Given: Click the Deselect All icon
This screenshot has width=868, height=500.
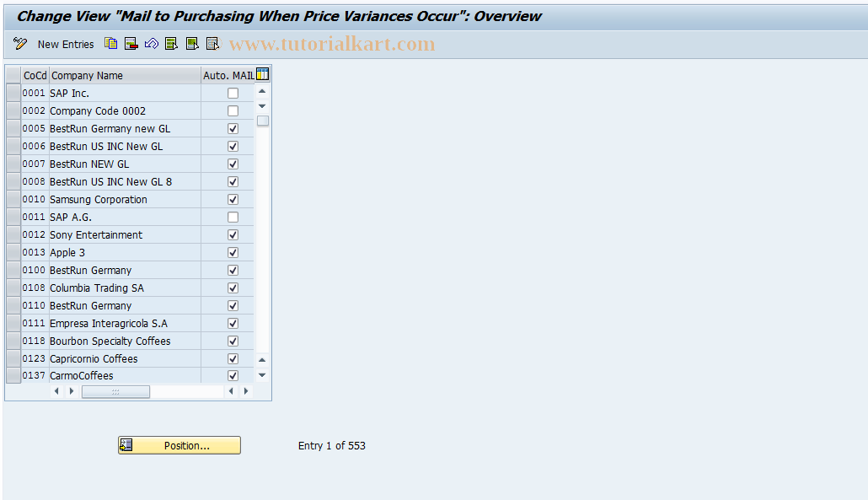Looking at the screenshot, I should (x=212, y=44).
